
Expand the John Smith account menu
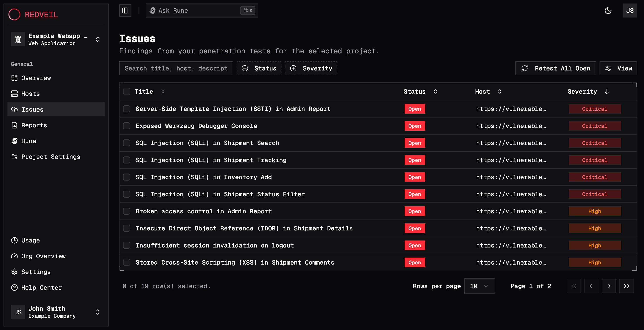tap(98, 312)
